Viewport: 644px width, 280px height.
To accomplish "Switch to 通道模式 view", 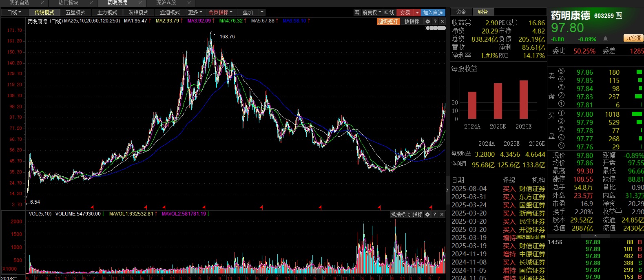I will tap(170, 13).
